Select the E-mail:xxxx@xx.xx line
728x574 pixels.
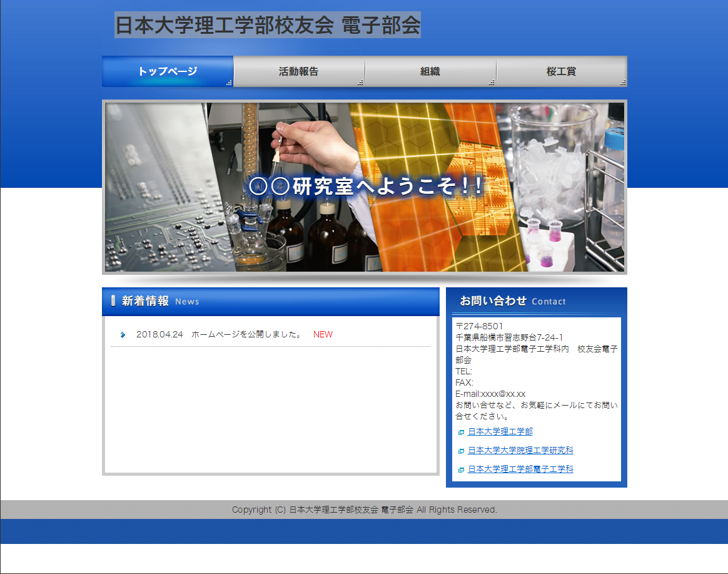[x=490, y=394]
